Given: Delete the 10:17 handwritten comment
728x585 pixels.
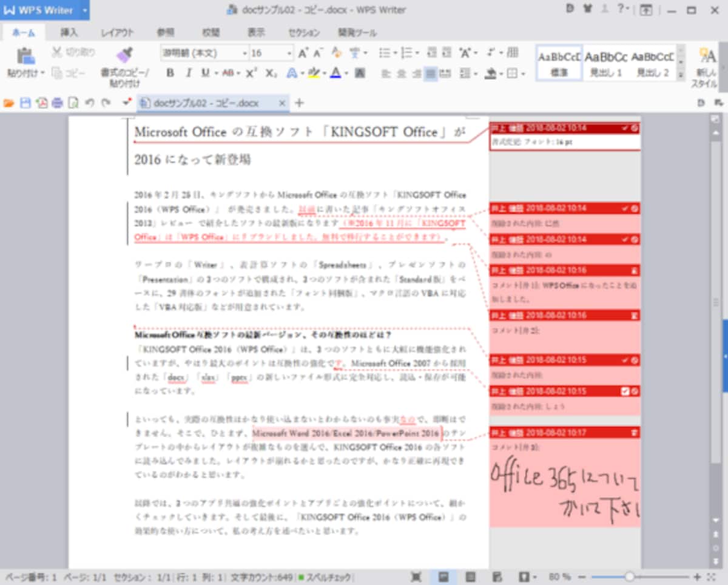Looking at the screenshot, I should click(634, 433).
